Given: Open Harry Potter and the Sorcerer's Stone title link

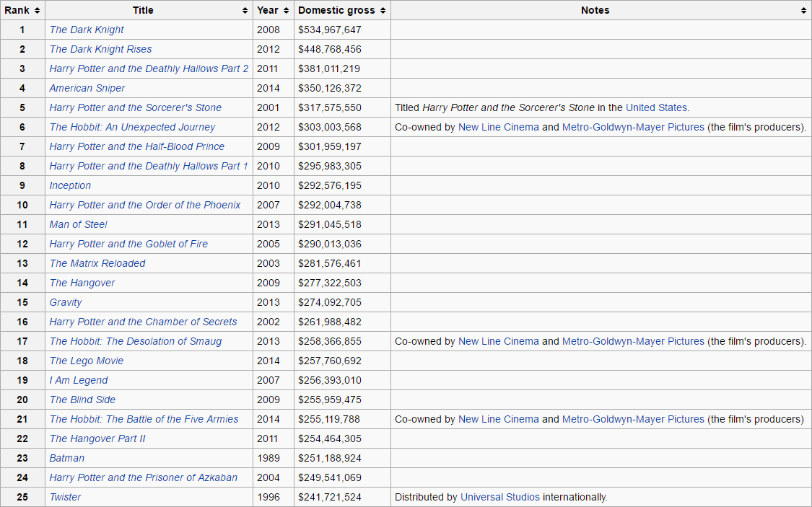Looking at the screenshot, I should click(136, 107).
